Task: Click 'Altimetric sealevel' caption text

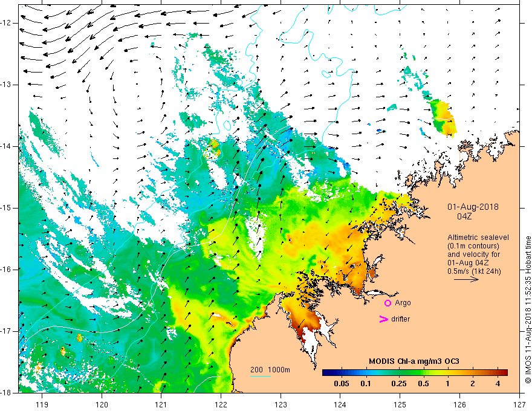Action: tap(478, 238)
